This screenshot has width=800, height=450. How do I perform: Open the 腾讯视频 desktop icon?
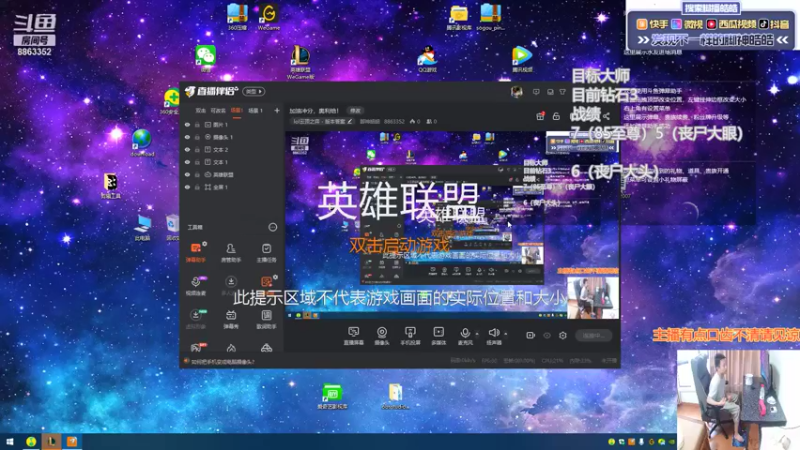521,59
